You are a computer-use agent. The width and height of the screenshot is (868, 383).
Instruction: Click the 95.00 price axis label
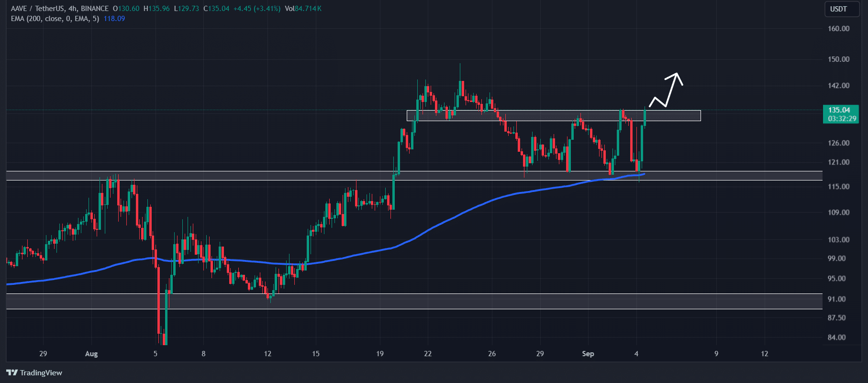point(837,279)
